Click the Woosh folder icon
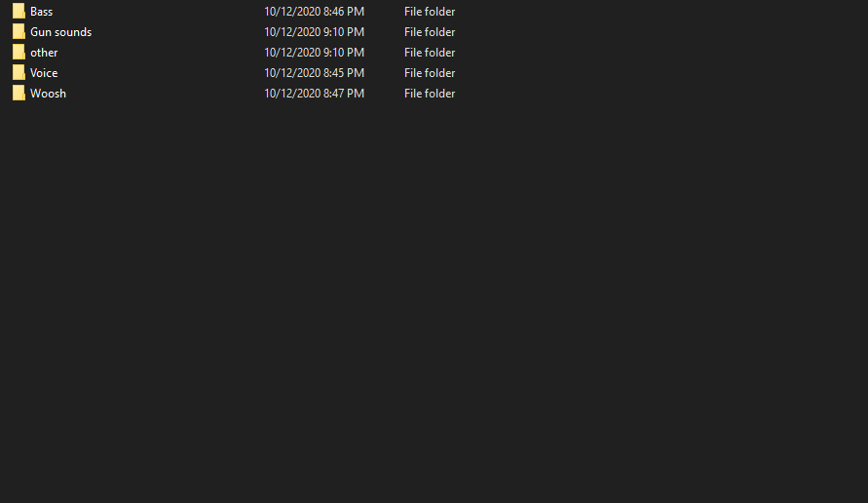 (19, 94)
